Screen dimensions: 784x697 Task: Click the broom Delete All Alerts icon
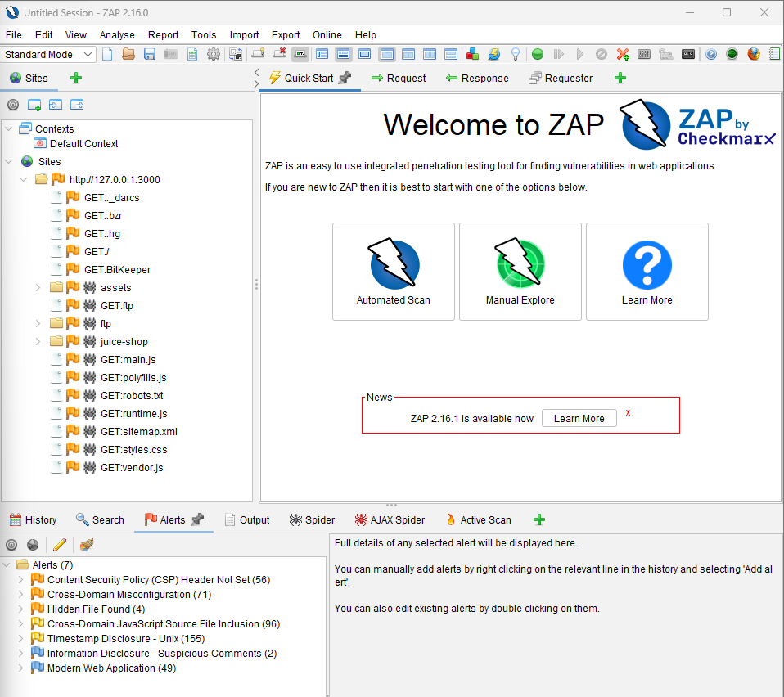[x=87, y=545]
